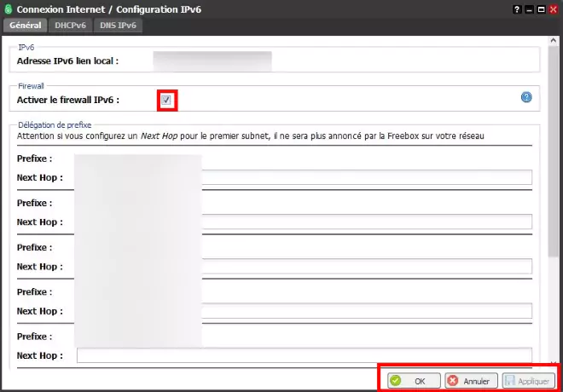Click the blue firewall help icon
The image size is (563, 392).
(x=526, y=97)
